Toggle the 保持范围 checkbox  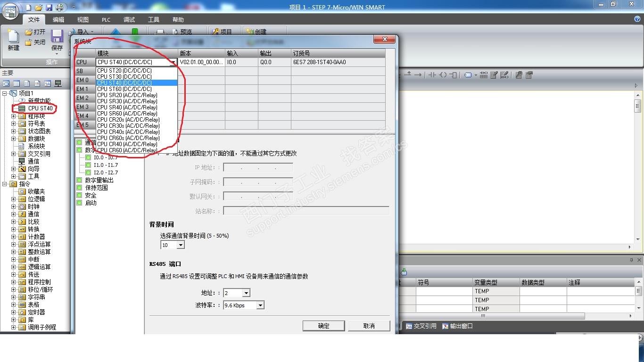(x=80, y=188)
